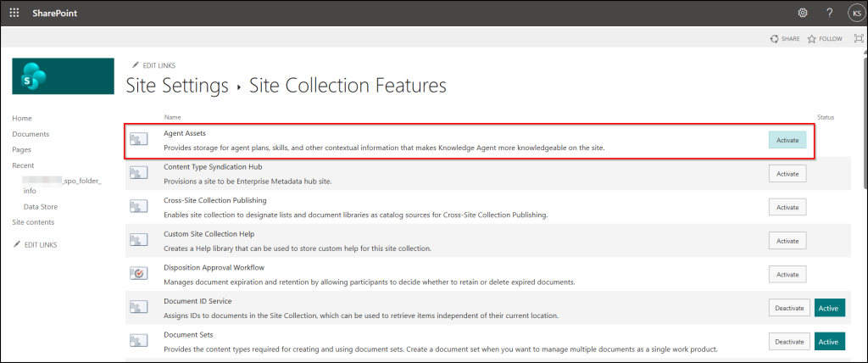
Task: Click the Status column header
Action: click(826, 118)
